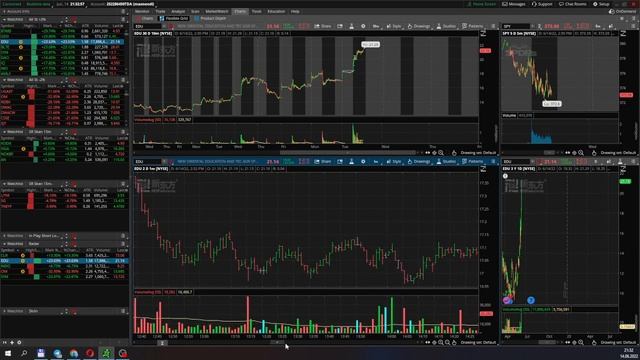Click the Drawing set Default selector under top chart

click(x=478, y=153)
